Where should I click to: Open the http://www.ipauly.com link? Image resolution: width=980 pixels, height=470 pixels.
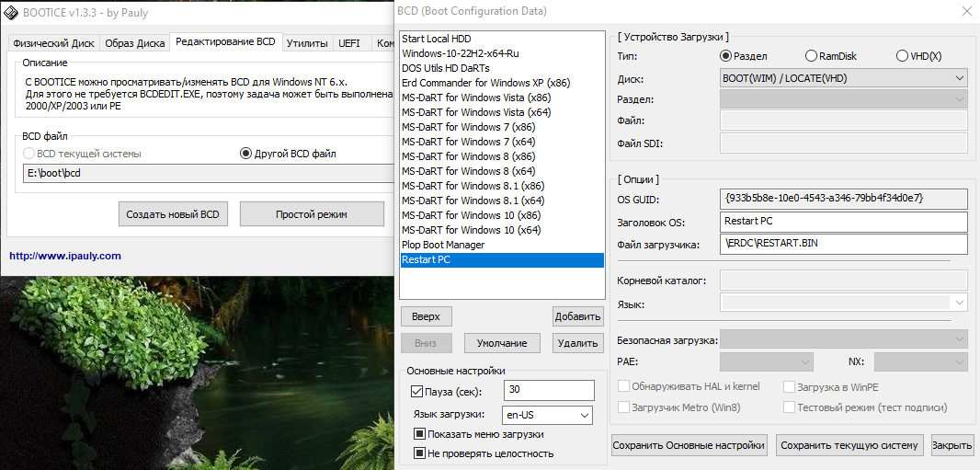(x=65, y=257)
